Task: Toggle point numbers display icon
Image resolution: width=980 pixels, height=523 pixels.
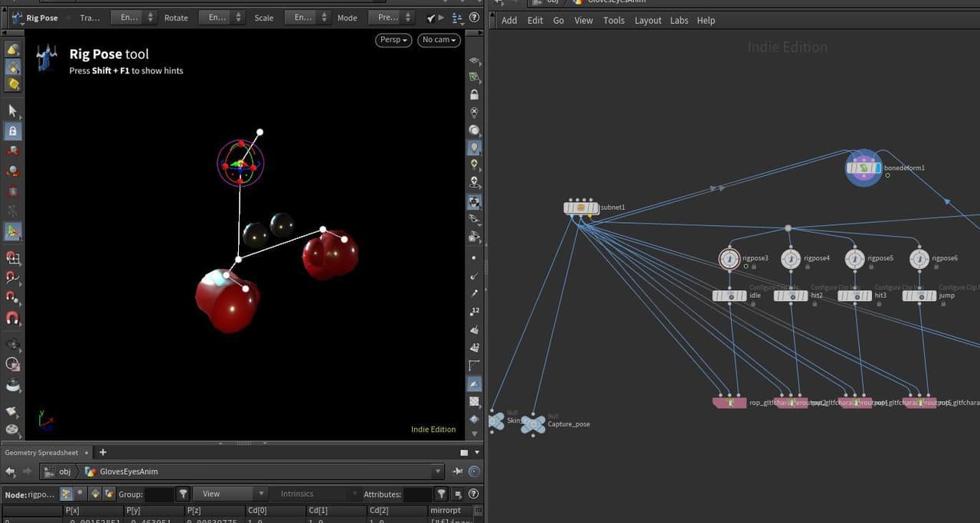Action: coord(475,312)
